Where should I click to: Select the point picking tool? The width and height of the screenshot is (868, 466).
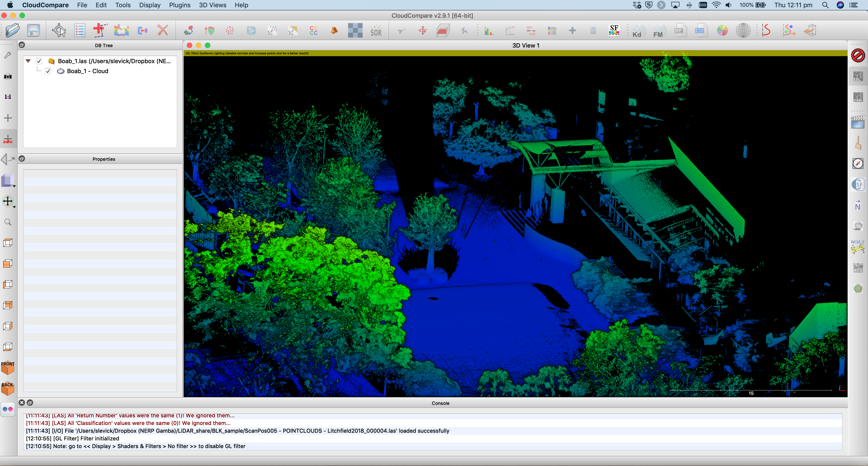[59, 30]
